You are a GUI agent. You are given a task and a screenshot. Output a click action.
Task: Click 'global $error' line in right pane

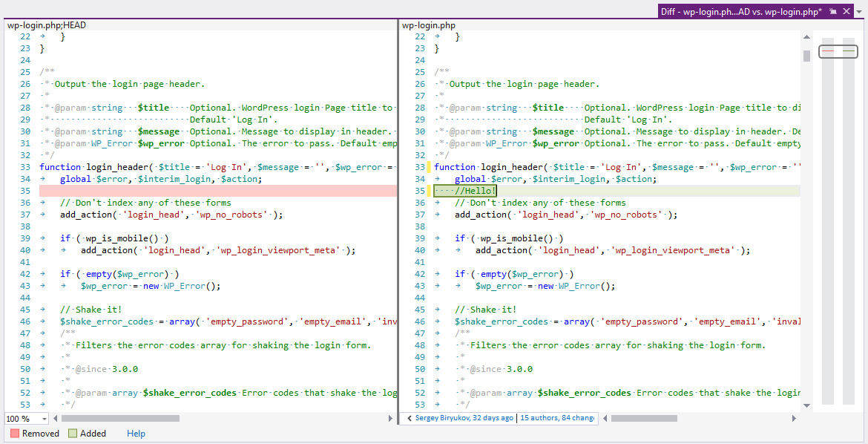[555, 179]
